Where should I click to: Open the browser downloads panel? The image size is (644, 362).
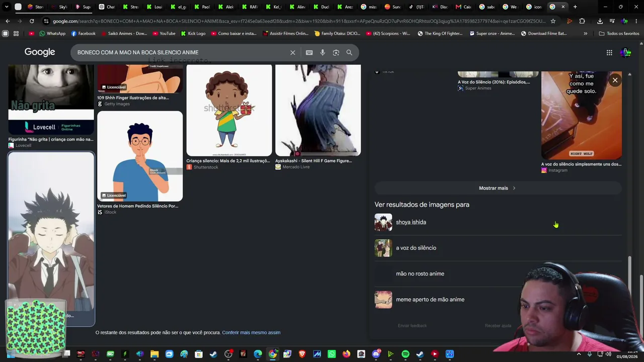pyautogui.click(x=600, y=21)
